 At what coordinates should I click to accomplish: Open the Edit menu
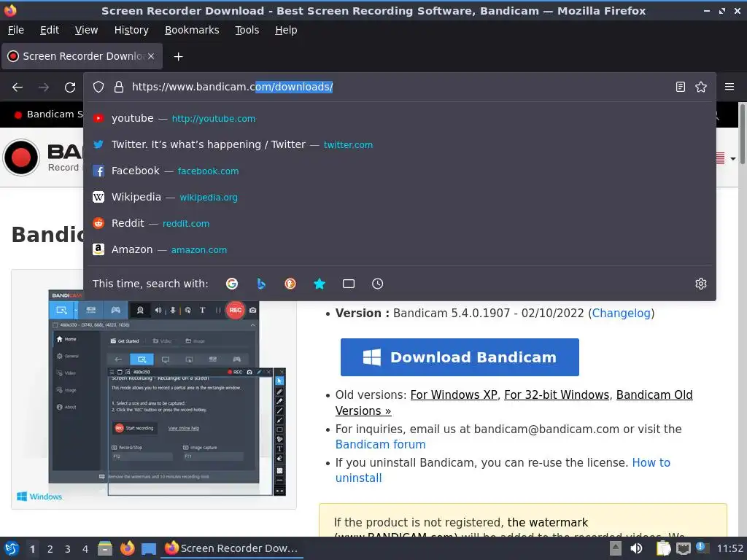tap(50, 30)
